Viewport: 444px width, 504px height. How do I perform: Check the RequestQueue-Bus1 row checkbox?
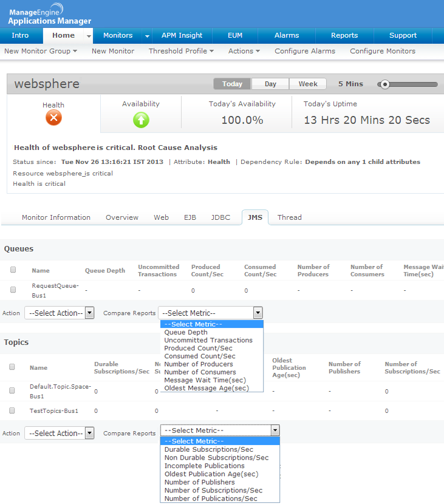click(x=13, y=290)
